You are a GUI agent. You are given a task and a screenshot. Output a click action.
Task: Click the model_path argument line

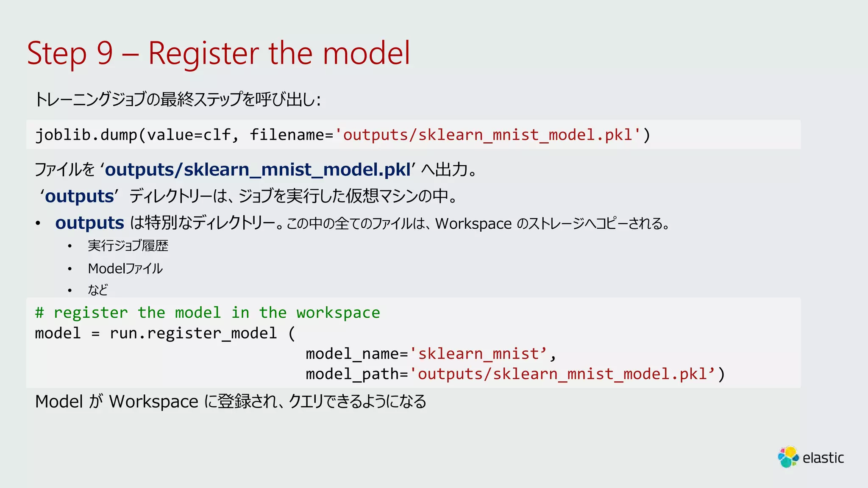point(515,374)
